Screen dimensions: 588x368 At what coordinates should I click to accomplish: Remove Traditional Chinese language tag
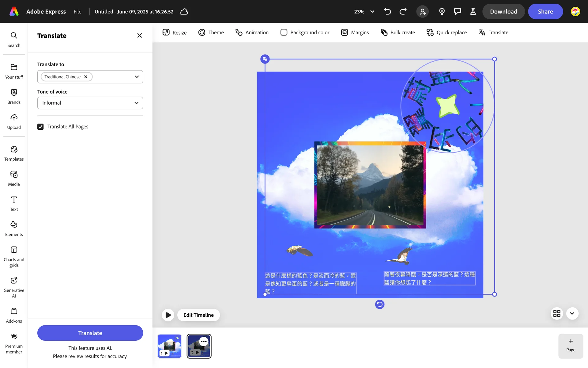pos(86,77)
